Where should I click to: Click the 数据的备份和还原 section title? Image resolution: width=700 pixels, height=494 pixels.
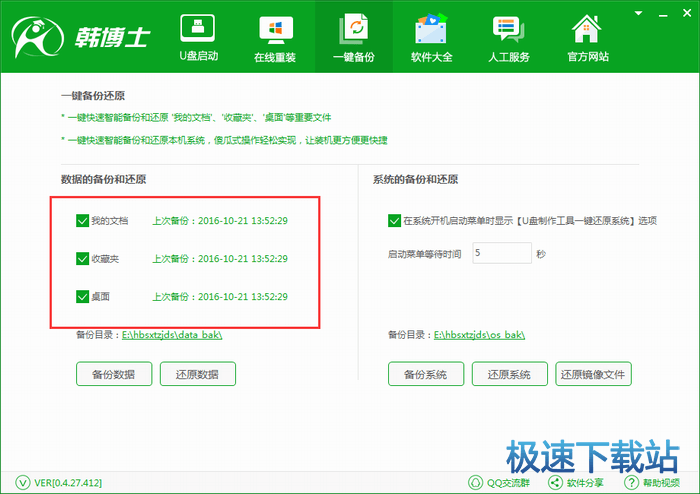(104, 179)
